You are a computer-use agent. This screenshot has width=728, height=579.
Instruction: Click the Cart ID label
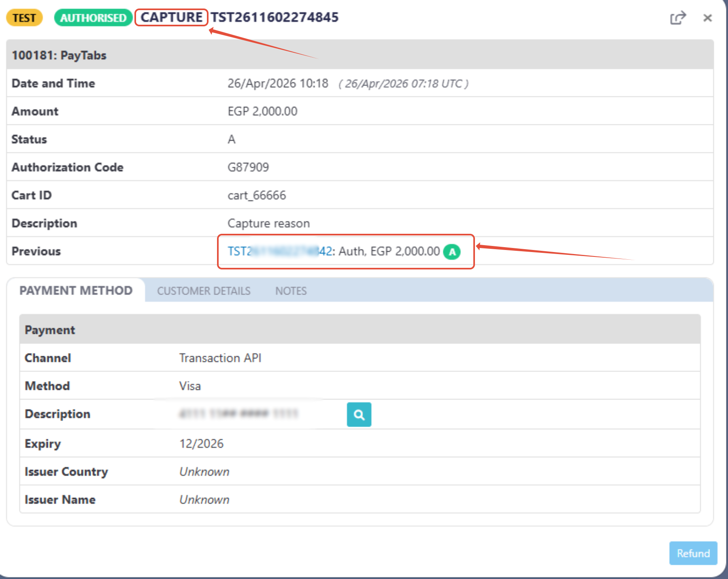click(32, 195)
